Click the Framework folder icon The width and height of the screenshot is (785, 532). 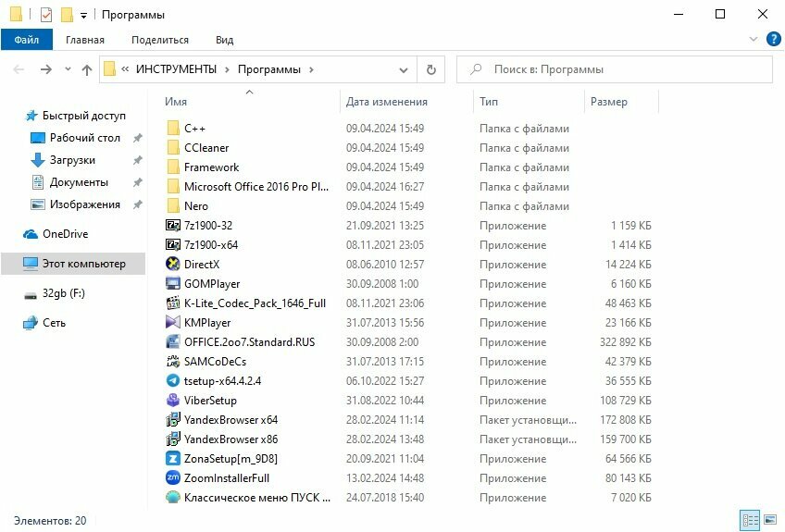(x=173, y=167)
